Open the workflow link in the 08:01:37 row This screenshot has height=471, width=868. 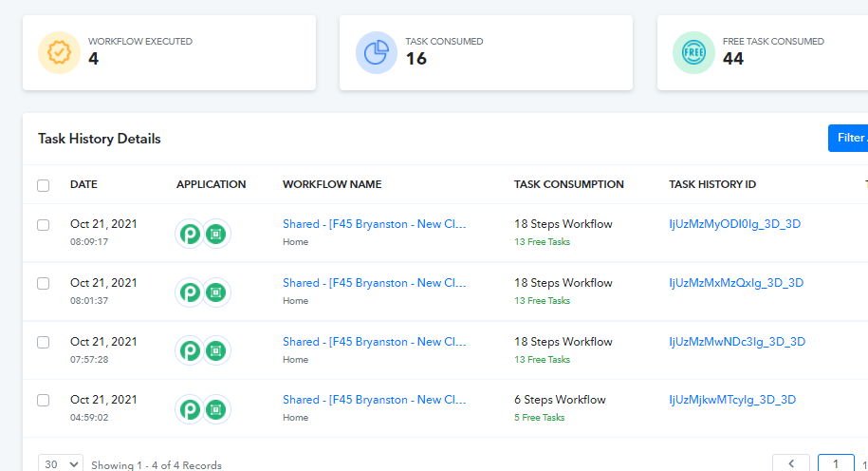374,283
